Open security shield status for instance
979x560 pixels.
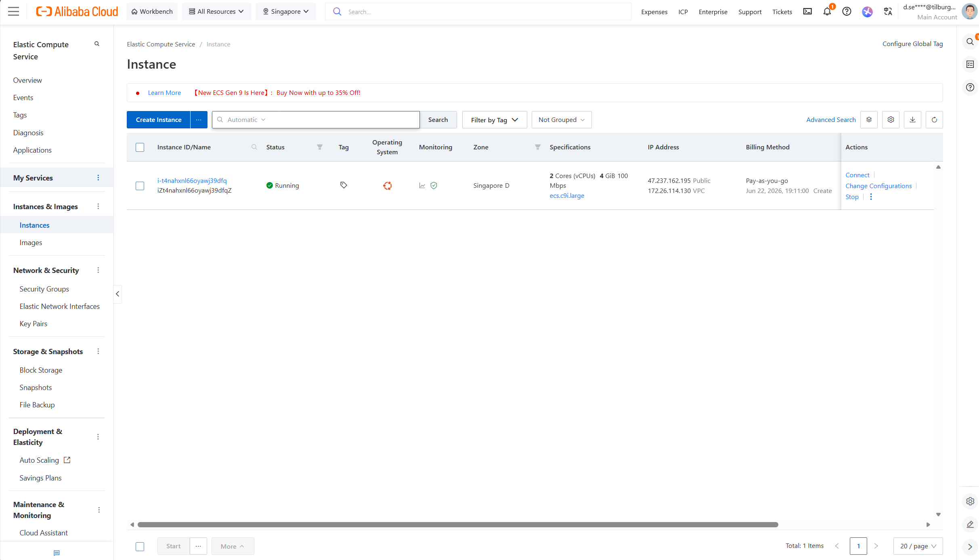pyautogui.click(x=434, y=185)
